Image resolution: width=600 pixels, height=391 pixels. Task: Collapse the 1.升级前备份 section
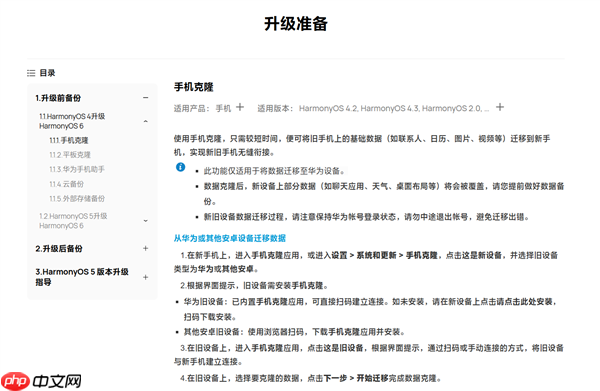(145, 98)
